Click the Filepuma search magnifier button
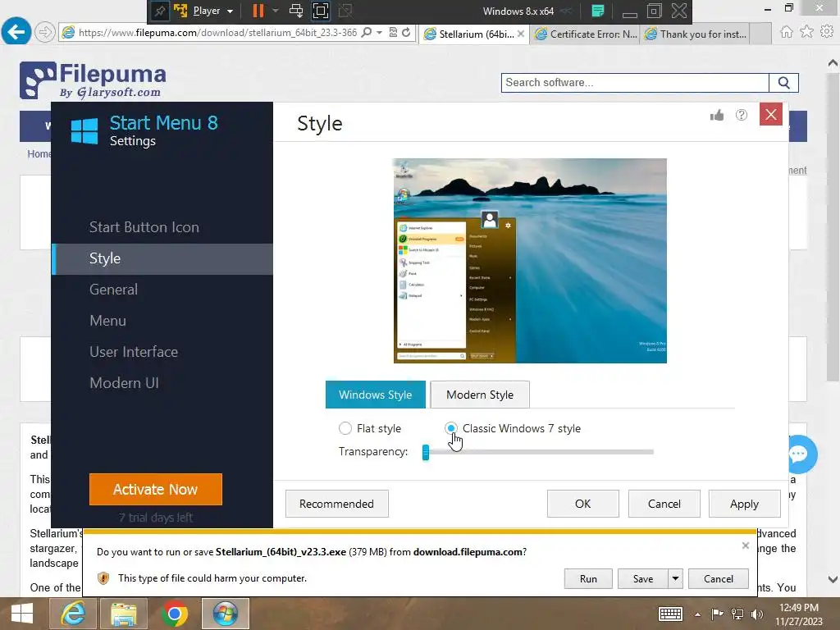Screen dimensions: 840x630 click(783, 83)
